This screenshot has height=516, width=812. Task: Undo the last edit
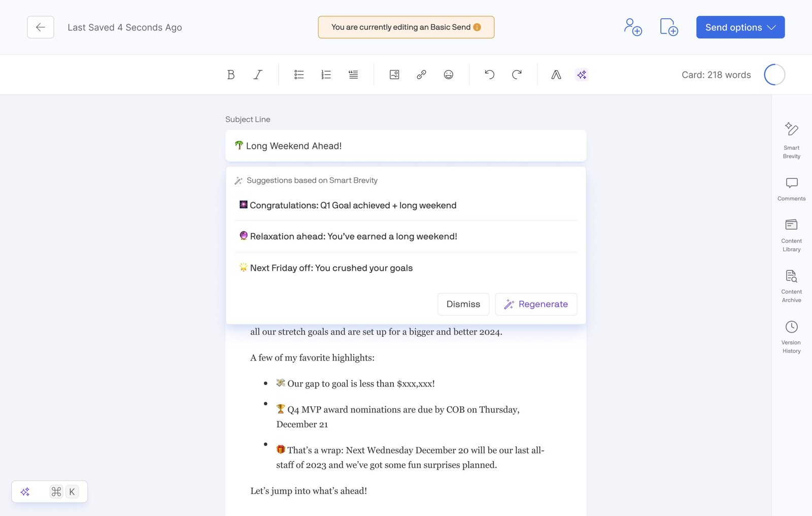(490, 75)
